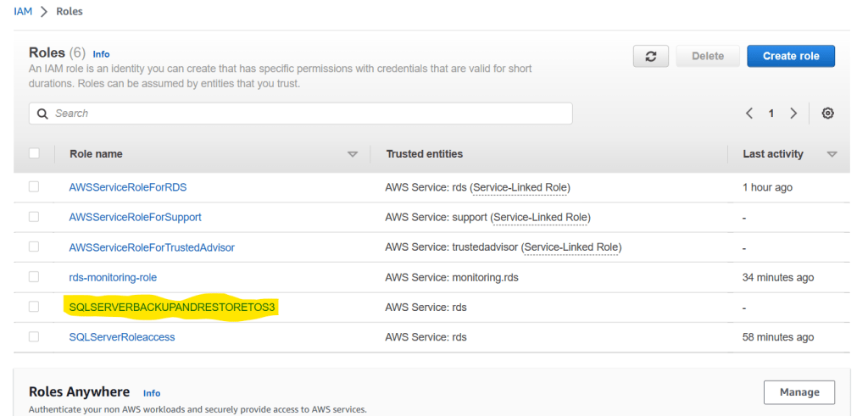Click the search magnifier icon
This screenshot has width=868, height=416.
(x=42, y=114)
